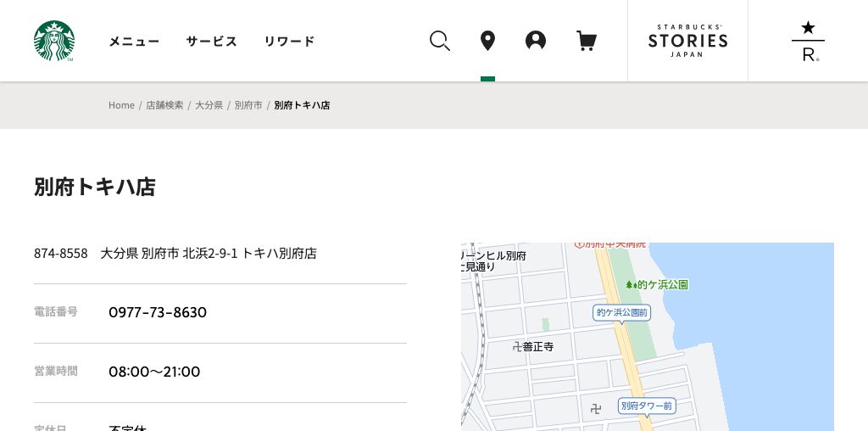Open the メニュー menu
The image size is (868, 431).
(134, 42)
